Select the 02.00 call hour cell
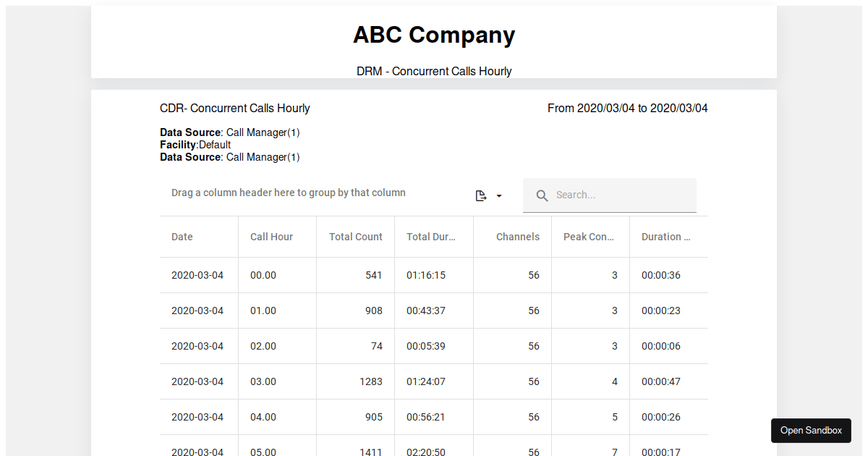 [x=263, y=346]
